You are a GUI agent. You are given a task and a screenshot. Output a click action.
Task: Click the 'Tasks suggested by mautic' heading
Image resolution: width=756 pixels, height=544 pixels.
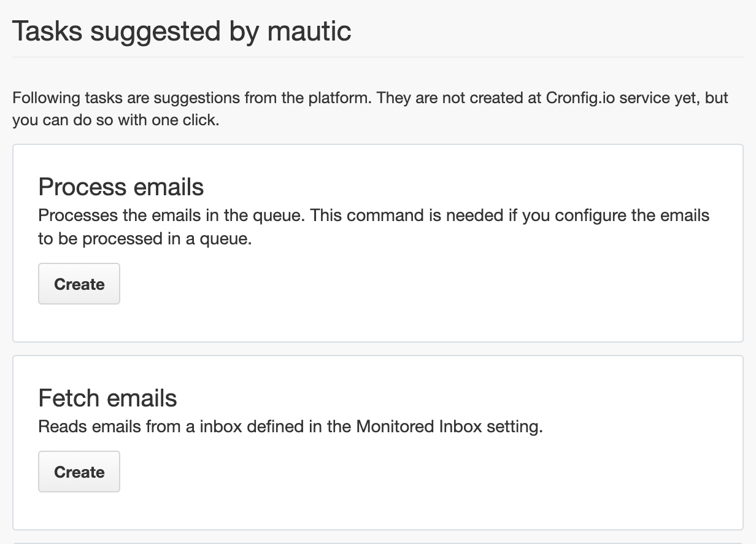[182, 31]
